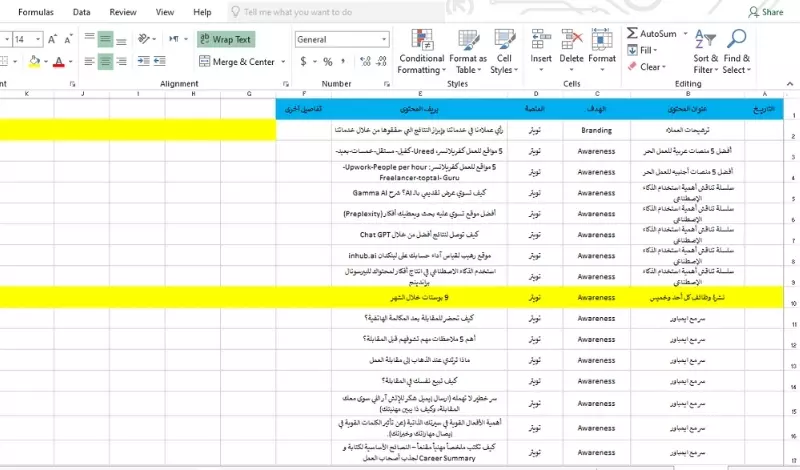800x470 pixels.
Task: Select column B header
Action: coord(688,94)
